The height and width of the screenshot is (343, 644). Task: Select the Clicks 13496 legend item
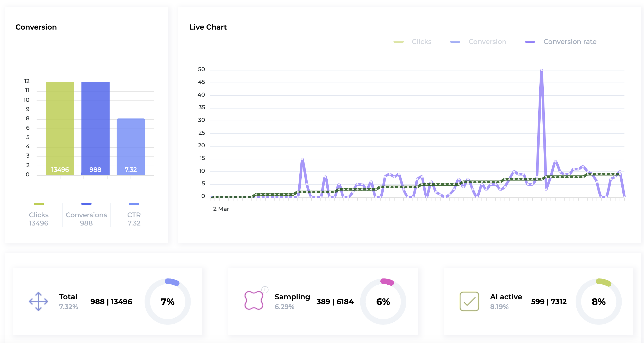(39, 219)
